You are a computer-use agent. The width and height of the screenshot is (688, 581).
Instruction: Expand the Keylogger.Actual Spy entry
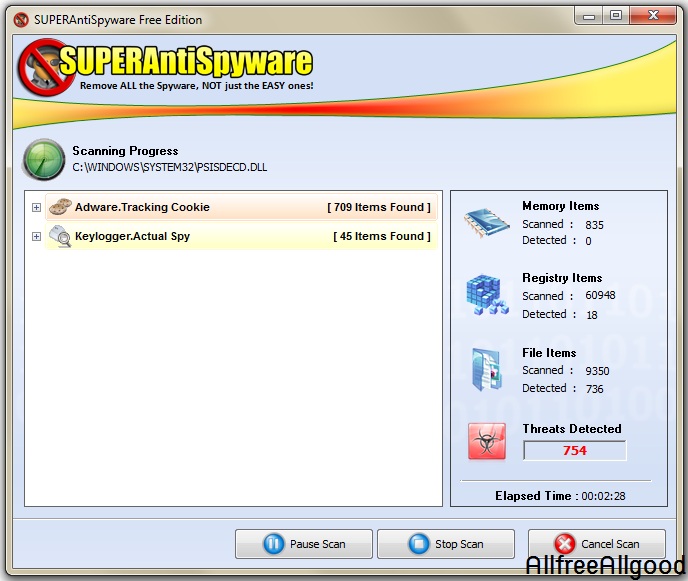[36, 237]
